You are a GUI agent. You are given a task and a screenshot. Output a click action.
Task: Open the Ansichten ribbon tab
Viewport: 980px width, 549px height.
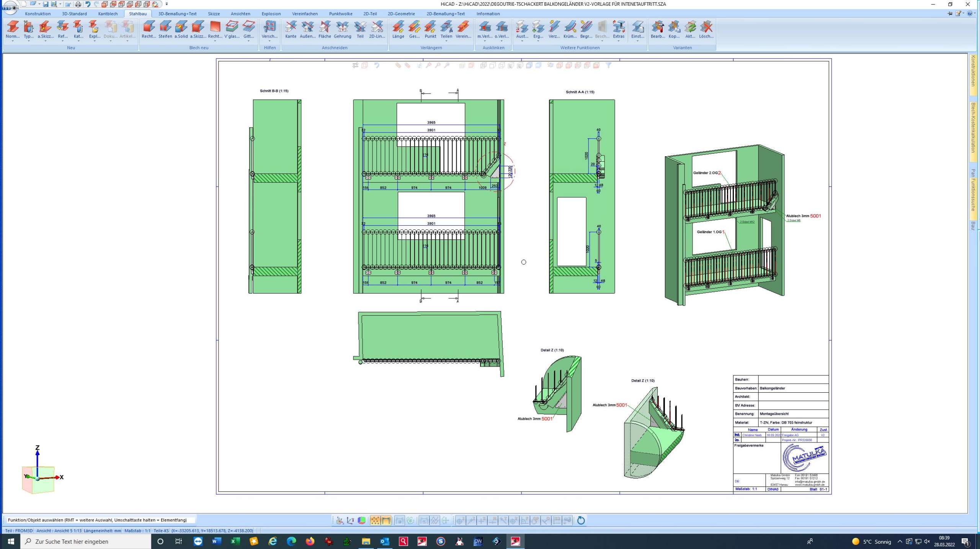[x=240, y=14]
